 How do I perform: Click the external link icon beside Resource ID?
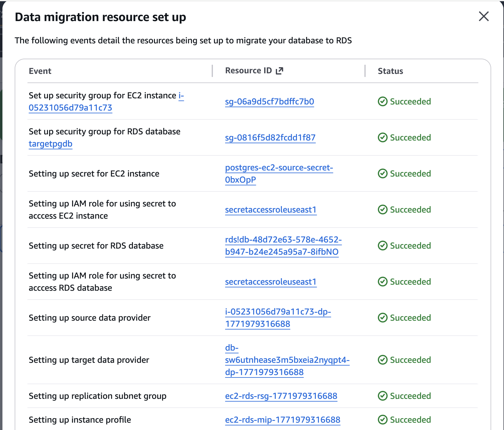click(279, 71)
